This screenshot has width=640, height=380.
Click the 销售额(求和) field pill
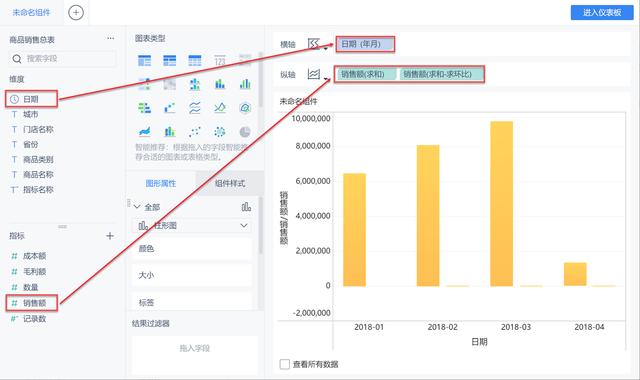[x=367, y=74]
